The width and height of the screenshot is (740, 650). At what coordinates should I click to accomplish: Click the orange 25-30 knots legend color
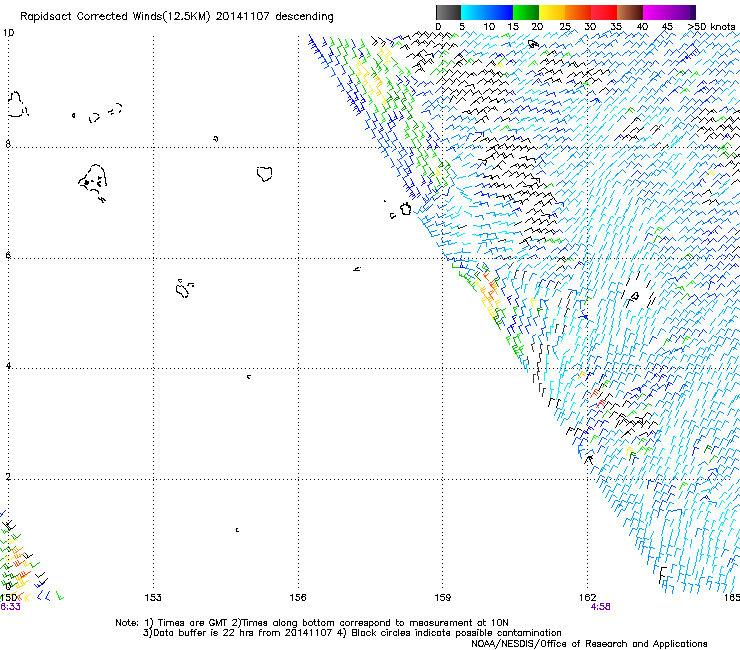point(578,12)
